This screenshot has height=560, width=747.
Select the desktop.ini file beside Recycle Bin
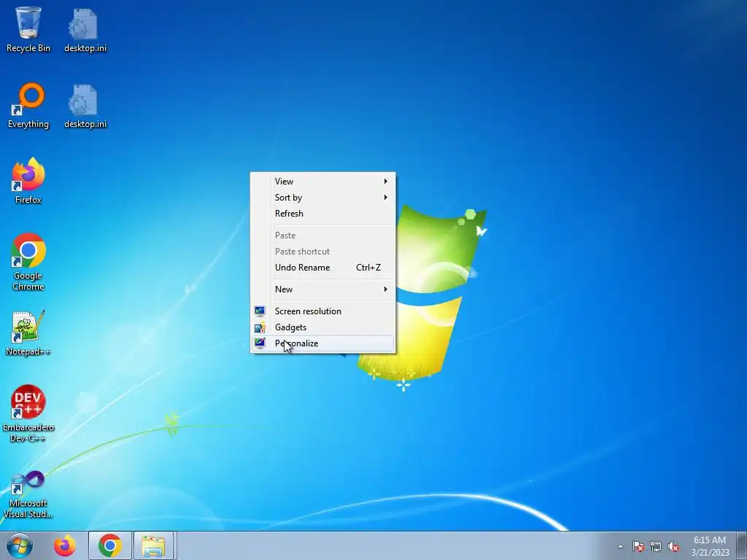click(85, 29)
